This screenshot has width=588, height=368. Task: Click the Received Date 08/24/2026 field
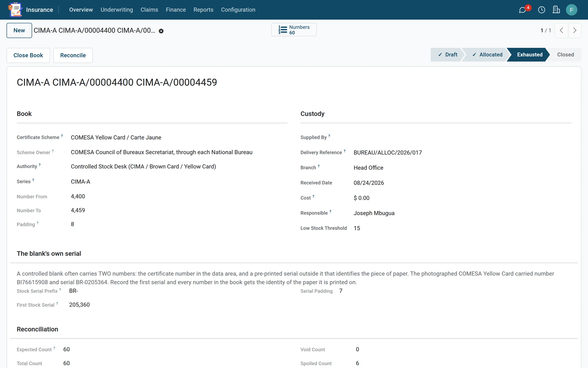coord(462,183)
